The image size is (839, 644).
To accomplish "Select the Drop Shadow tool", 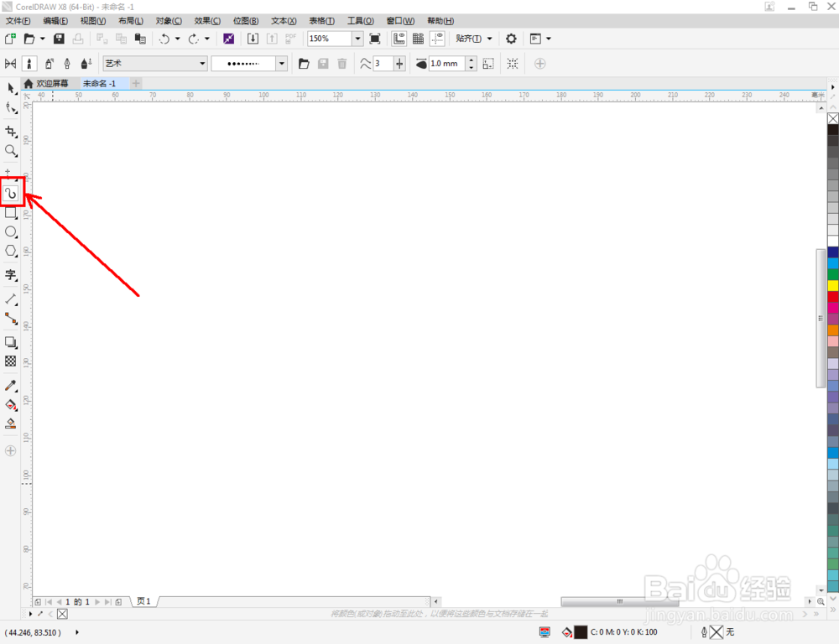I will (11, 342).
